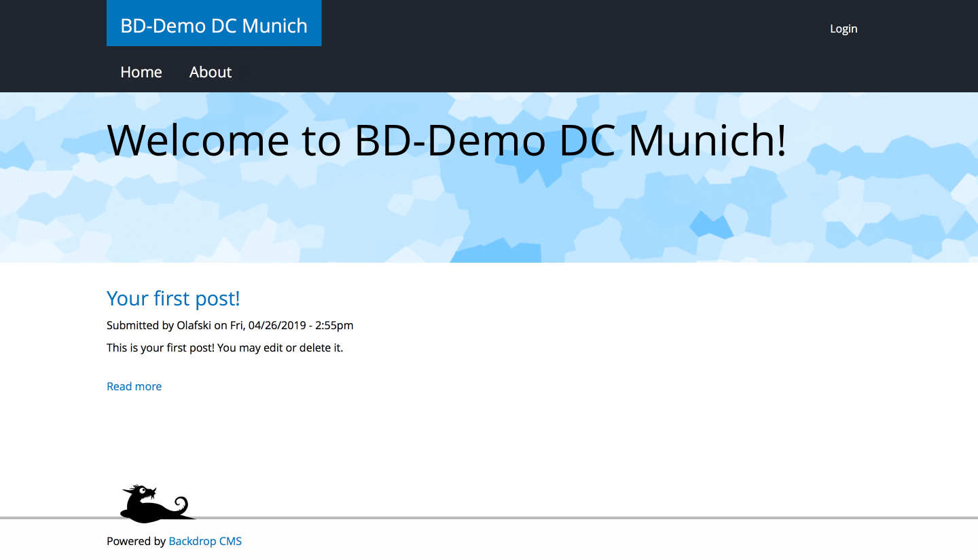Click the word 'Munich!' in the hero heading
This screenshot has width=978, height=560.
click(x=707, y=140)
